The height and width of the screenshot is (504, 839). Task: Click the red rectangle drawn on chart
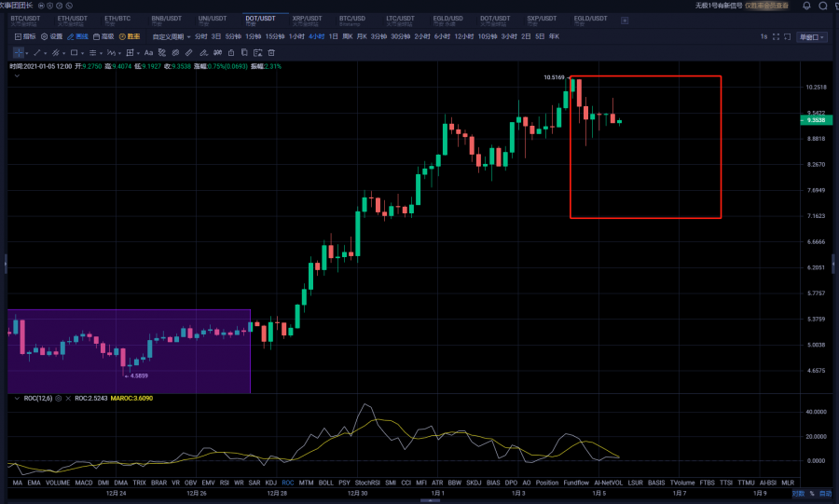[721, 149]
